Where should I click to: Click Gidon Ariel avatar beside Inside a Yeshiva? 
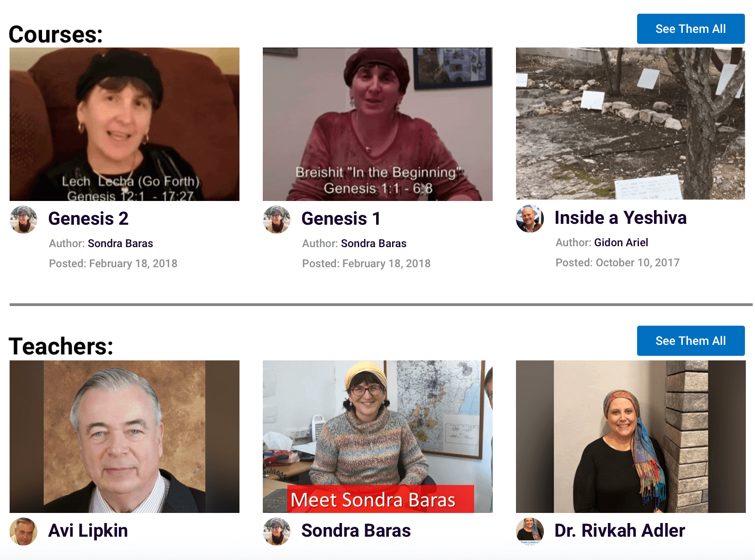pyautogui.click(x=530, y=219)
